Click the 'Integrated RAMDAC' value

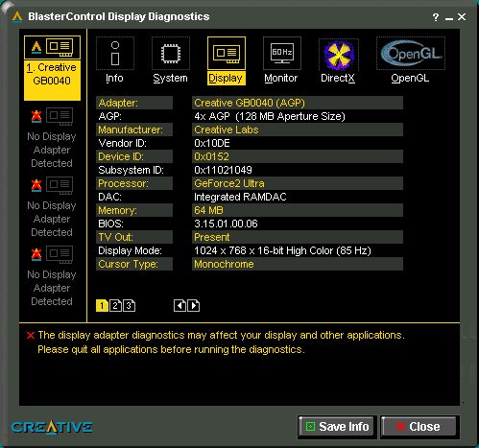point(240,197)
